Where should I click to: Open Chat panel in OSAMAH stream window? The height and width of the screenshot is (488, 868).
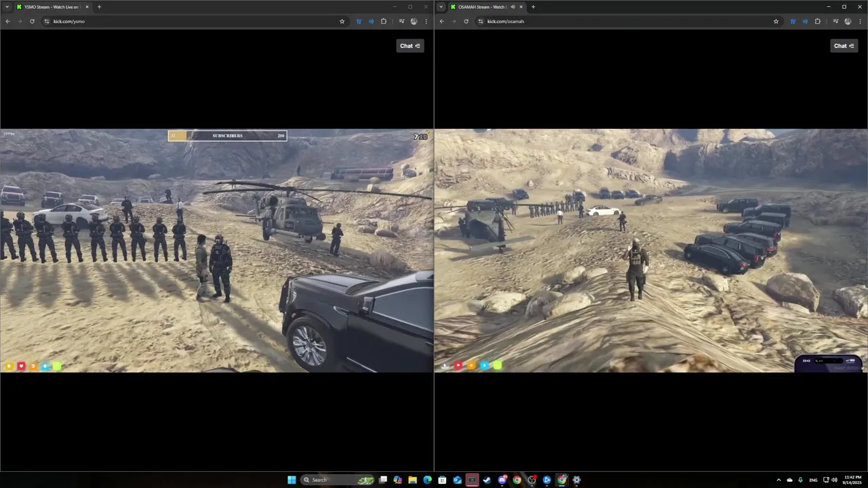coord(844,45)
